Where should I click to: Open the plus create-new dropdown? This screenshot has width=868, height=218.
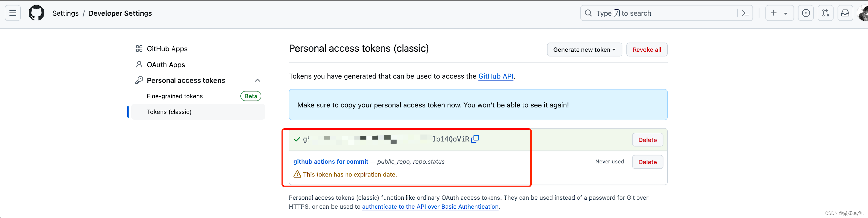click(x=779, y=13)
